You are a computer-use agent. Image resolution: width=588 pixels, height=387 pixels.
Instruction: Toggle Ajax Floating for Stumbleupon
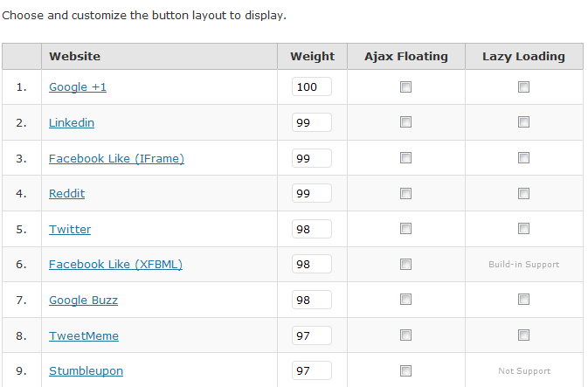click(405, 371)
